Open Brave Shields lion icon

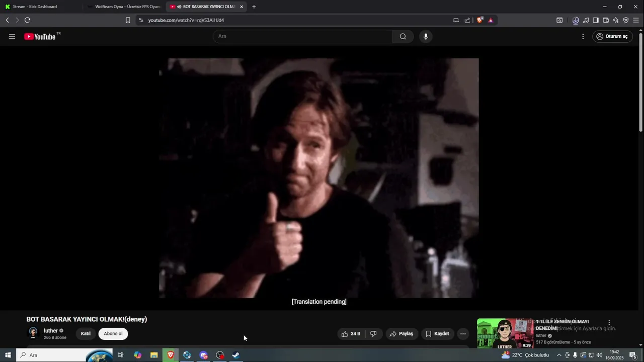point(480,20)
